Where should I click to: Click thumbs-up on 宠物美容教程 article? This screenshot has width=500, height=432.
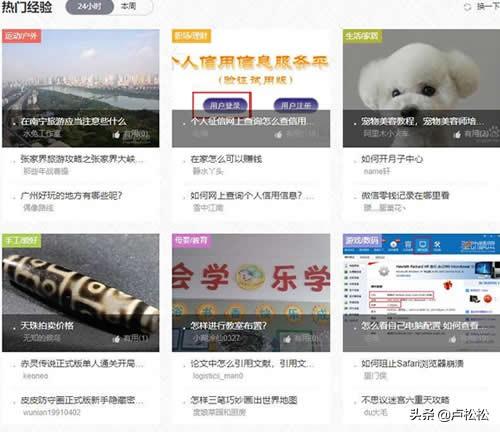[457, 134]
